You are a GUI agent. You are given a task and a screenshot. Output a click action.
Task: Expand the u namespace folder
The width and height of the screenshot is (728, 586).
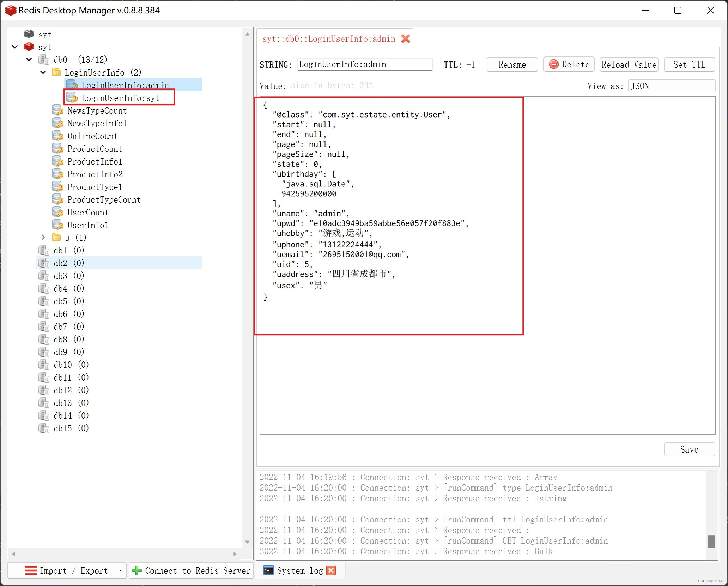coord(43,237)
